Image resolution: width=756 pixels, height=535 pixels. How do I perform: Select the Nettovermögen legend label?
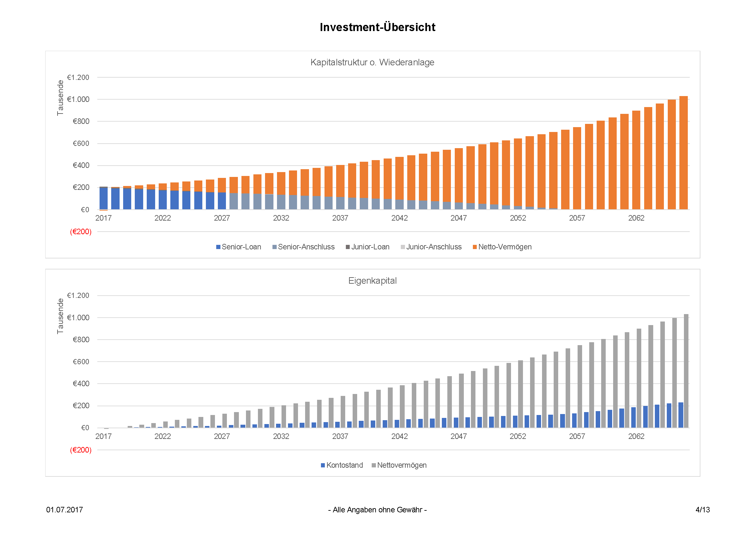pyautogui.click(x=402, y=465)
